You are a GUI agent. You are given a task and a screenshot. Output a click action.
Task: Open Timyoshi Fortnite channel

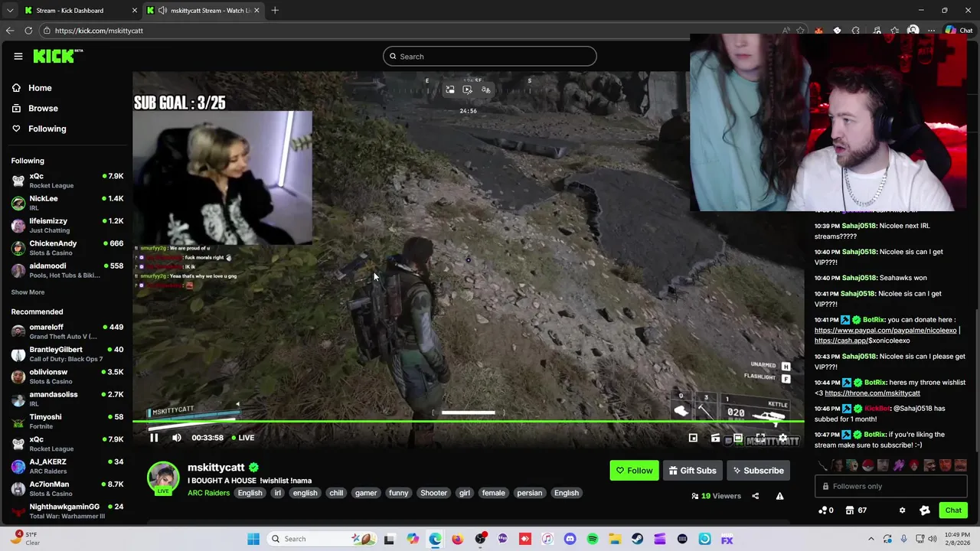pyautogui.click(x=67, y=421)
